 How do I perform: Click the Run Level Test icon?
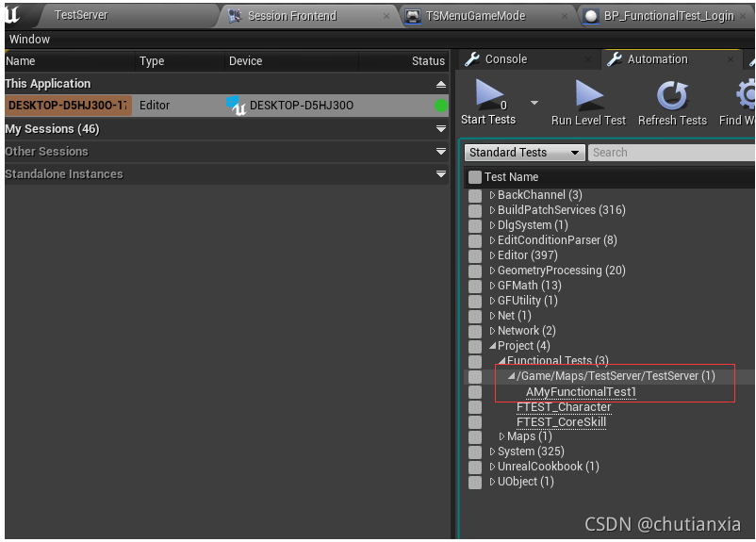click(x=589, y=93)
